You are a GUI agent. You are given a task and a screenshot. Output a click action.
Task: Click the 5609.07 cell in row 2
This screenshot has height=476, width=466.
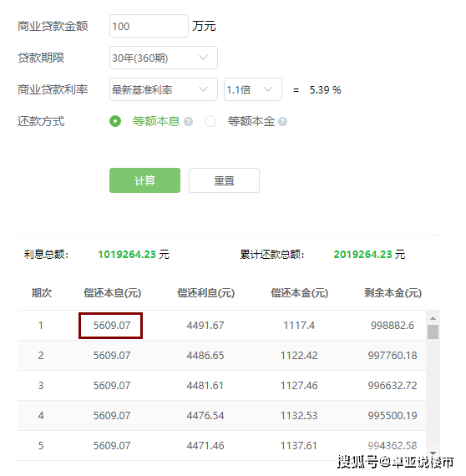pos(112,356)
